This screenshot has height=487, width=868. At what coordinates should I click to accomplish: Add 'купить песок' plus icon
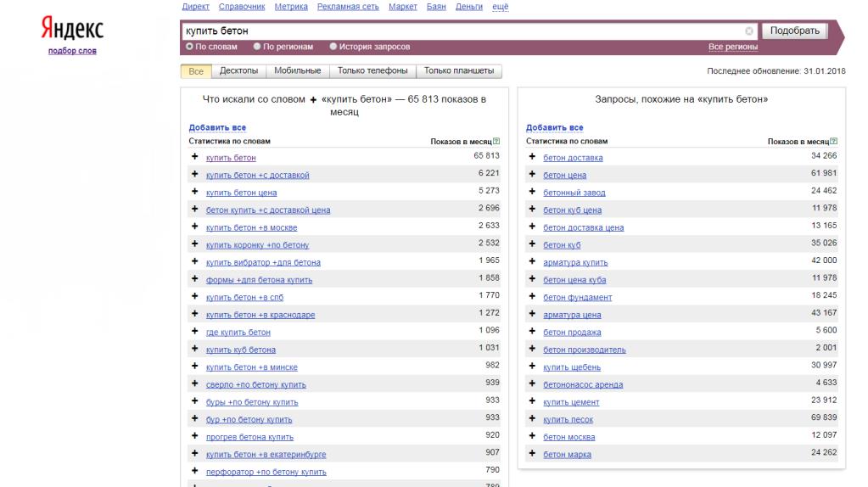point(532,418)
